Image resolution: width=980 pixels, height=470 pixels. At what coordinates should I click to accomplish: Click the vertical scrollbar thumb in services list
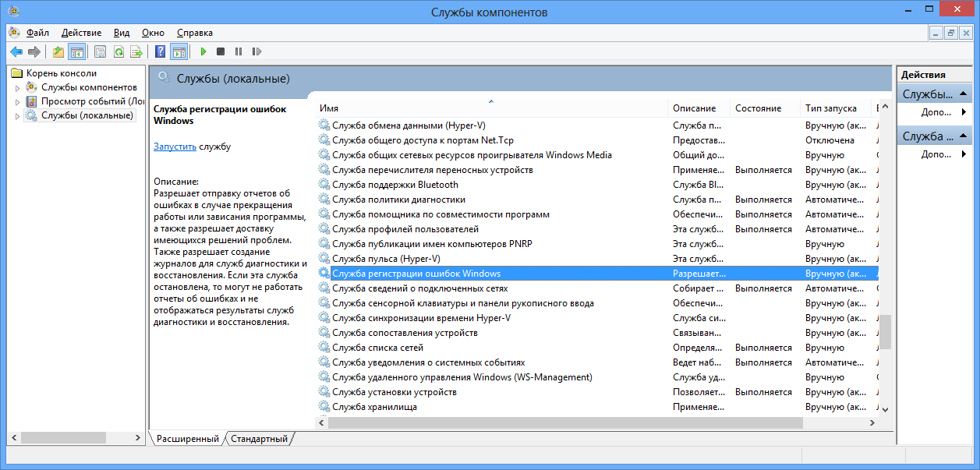click(x=885, y=330)
